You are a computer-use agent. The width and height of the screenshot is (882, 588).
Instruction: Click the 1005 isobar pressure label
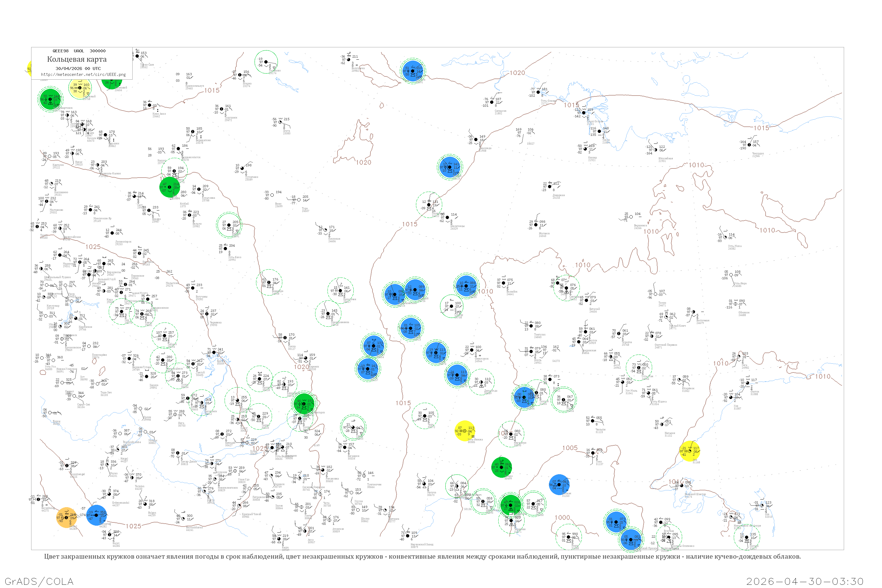pyautogui.click(x=570, y=448)
